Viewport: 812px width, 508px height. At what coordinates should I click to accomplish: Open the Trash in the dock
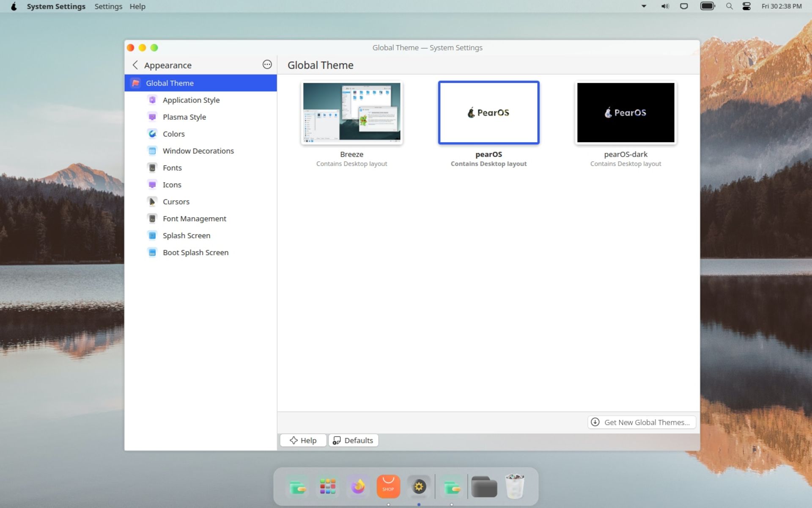515,486
